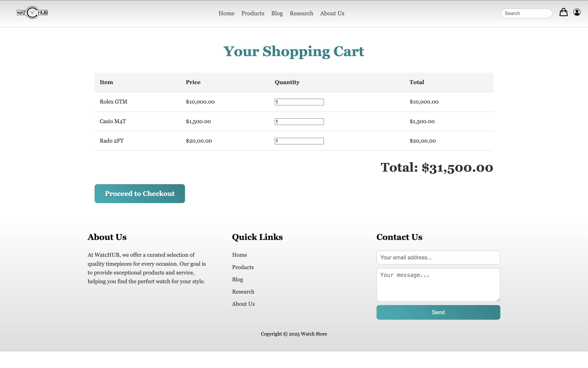
Task: Click the Total column header
Action: coord(416,82)
